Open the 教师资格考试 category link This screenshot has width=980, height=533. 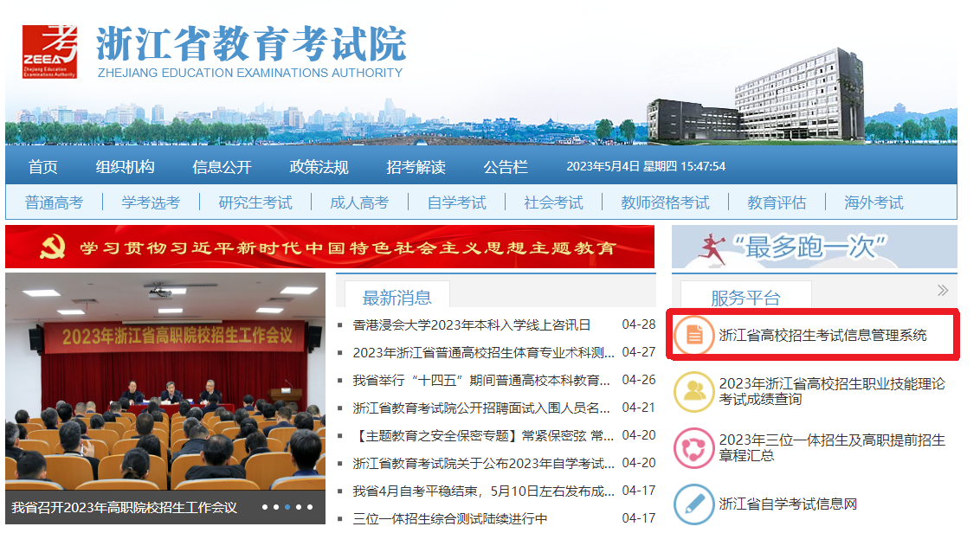coord(665,202)
